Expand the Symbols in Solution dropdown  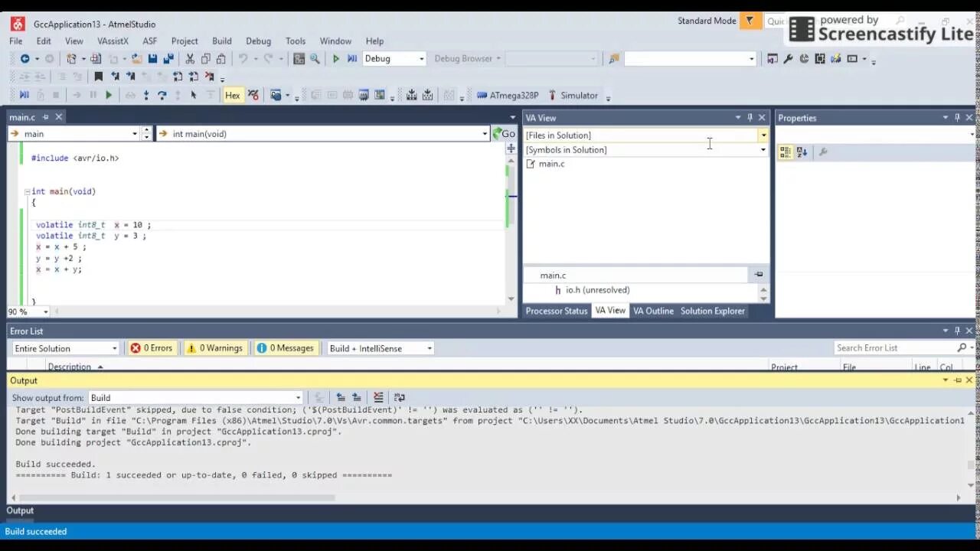click(x=763, y=150)
